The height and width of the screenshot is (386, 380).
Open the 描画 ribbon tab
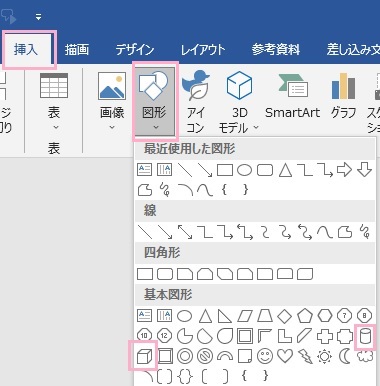[x=77, y=50]
